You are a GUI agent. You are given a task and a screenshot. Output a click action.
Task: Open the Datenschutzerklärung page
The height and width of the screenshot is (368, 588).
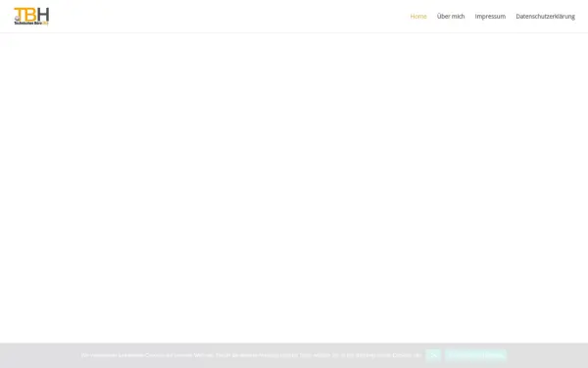[x=545, y=16]
